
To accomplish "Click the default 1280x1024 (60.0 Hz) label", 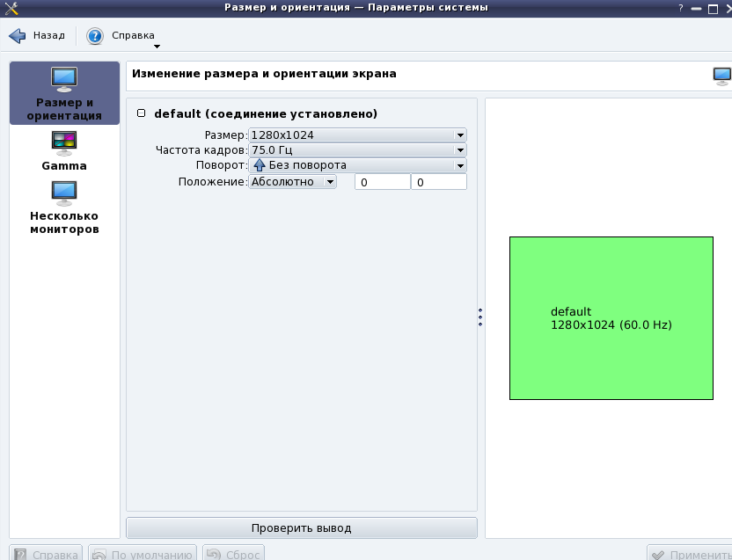I will (611, 318).
